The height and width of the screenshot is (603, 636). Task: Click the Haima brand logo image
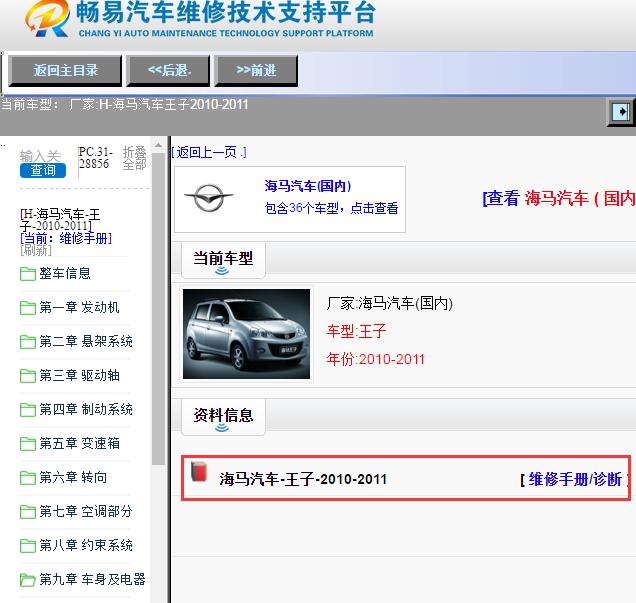point(208,198)
